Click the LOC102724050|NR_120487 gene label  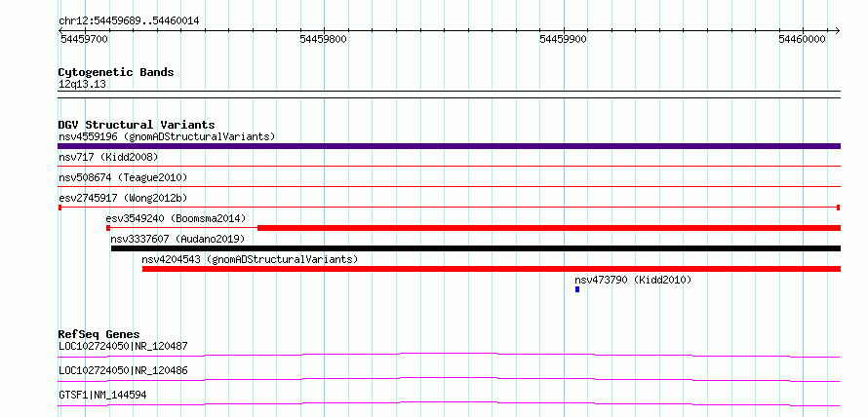pyautogui.click(x=123, y=347)
